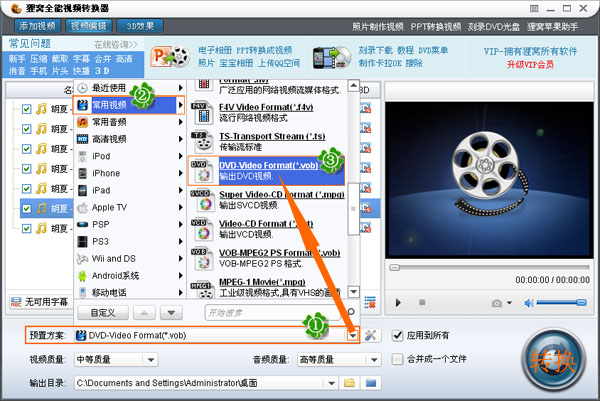The height and width of the screenshot is (401, 600).
Task: Open PPT转换视频 link
Action: point(436,26)
